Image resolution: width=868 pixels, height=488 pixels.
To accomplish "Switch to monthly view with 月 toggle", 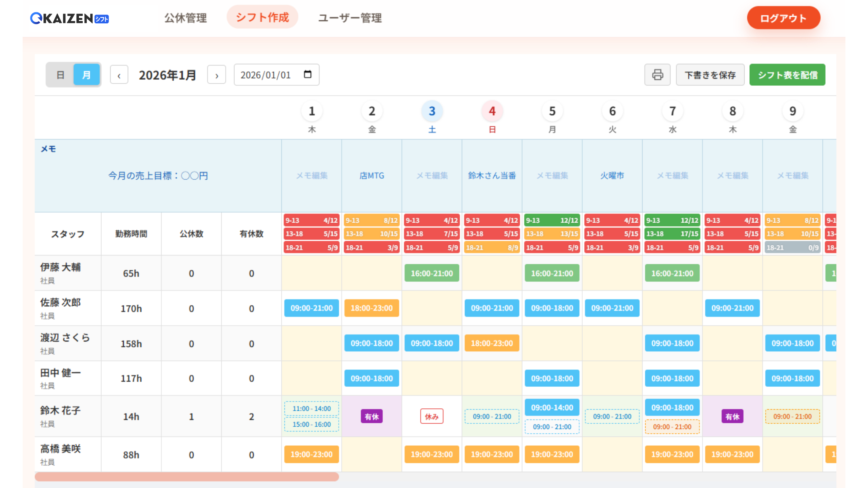I will coord(86,75).
